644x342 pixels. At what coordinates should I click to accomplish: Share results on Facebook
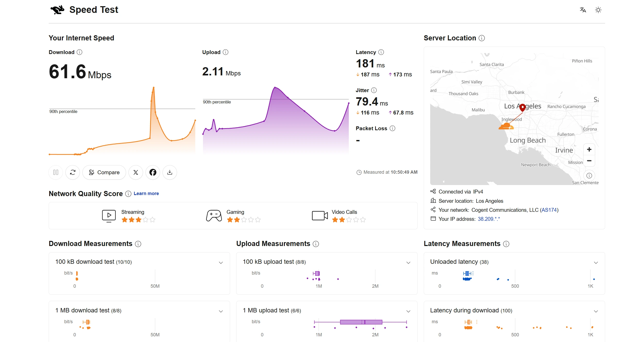[x=153, y=172]
